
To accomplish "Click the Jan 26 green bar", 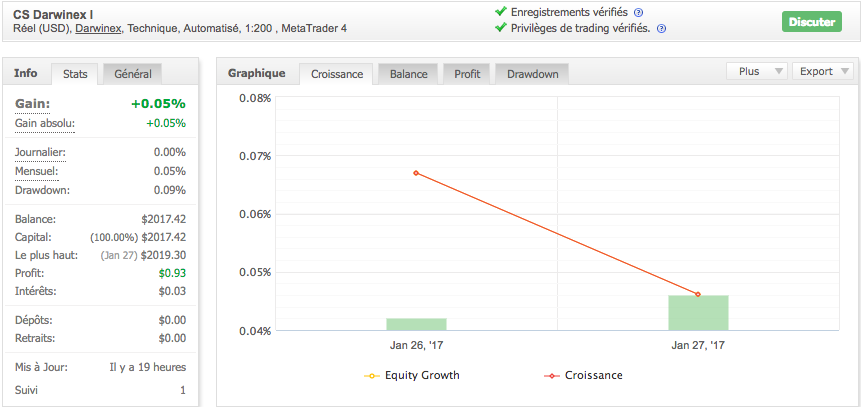I will (416, 324).
